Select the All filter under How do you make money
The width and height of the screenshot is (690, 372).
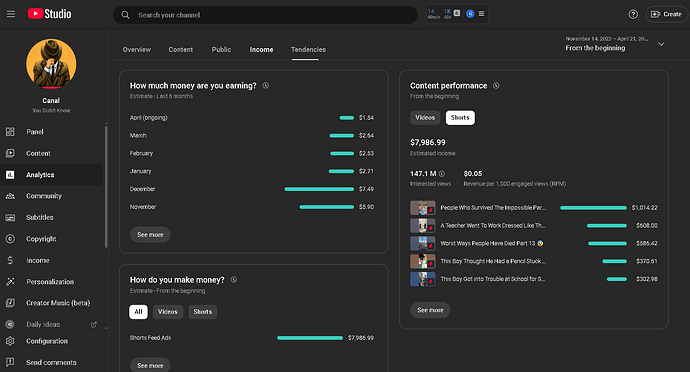(x=138, y=312)
